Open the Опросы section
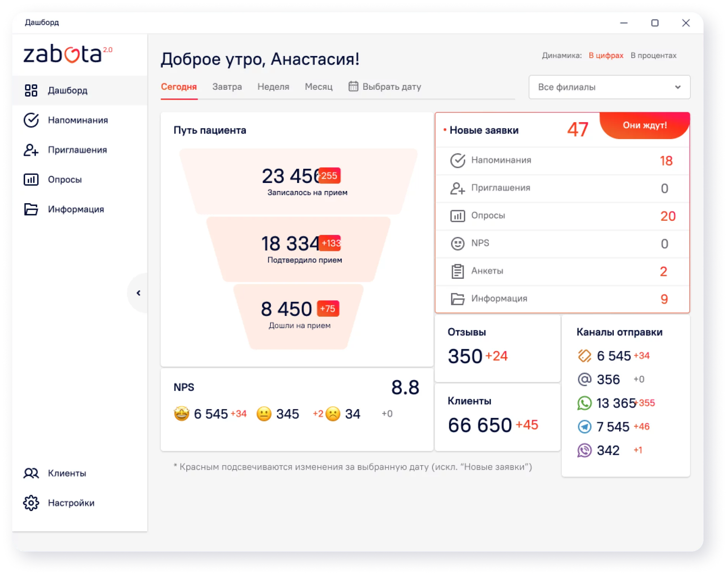This screenshot has width=728, height=576. 64,180
